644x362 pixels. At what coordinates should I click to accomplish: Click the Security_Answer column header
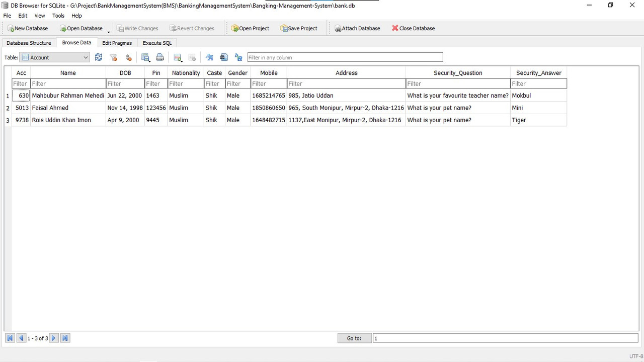(x=539, y=73)
